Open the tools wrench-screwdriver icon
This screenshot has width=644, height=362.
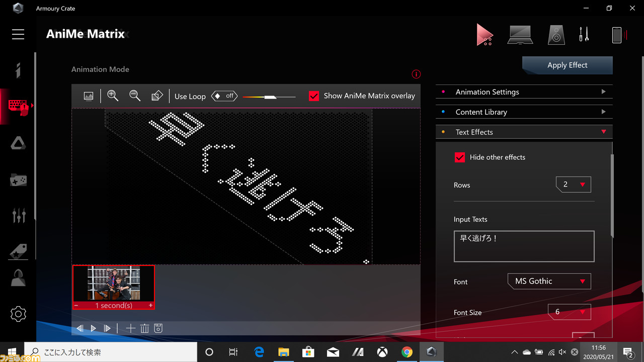tap(584, 35)
